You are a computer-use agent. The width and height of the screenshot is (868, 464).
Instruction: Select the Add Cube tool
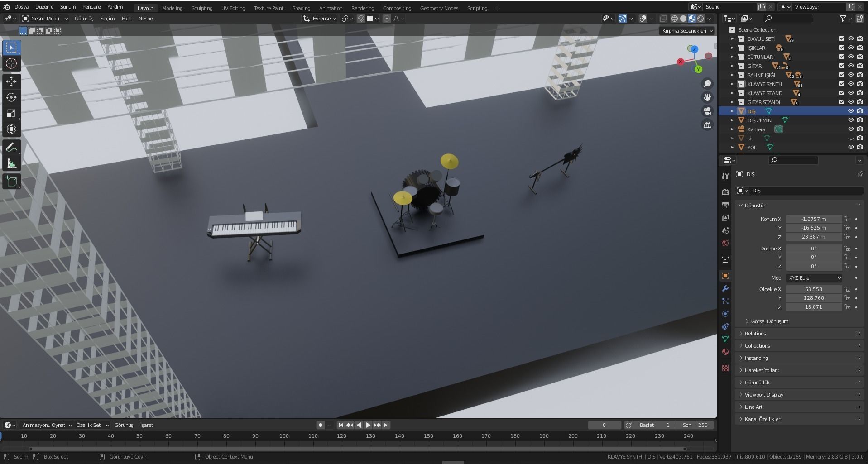(x=11, y=182)
